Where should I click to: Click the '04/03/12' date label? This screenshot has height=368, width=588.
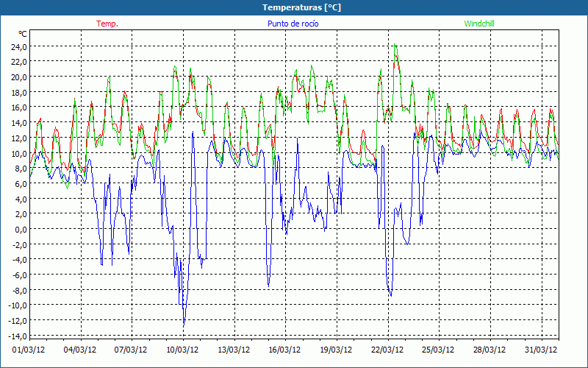point(80,350)
